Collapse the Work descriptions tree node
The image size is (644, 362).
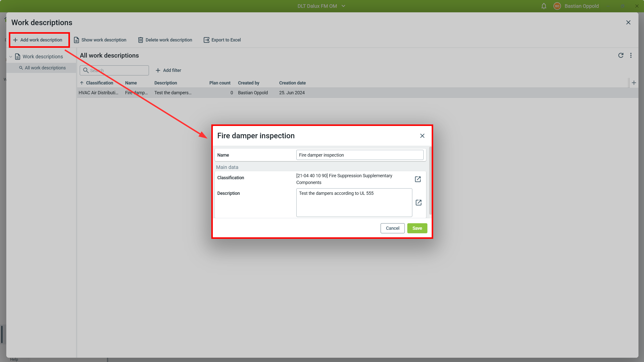tap(11, 57)
